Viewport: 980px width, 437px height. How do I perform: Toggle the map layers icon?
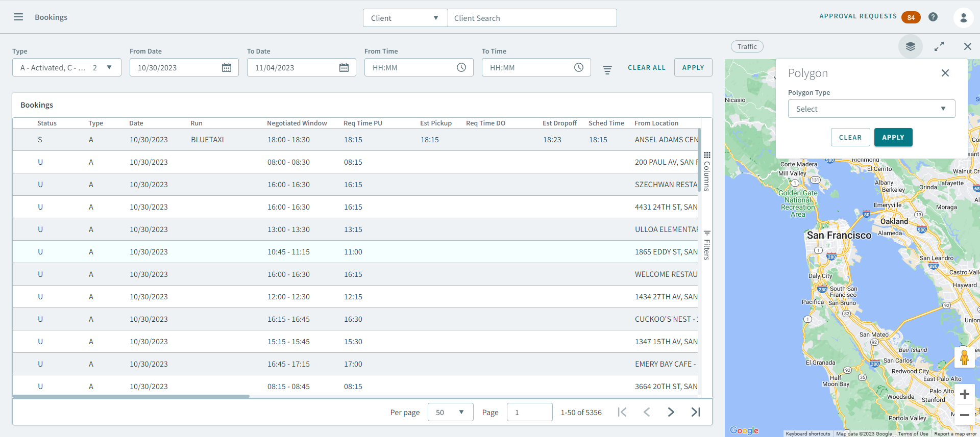click(910, 47)
